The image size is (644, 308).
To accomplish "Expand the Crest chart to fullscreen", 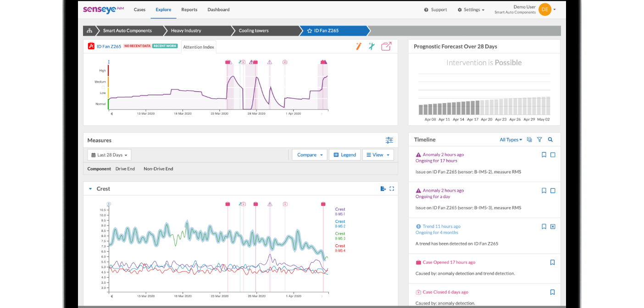I will click(x=392, y=188).
